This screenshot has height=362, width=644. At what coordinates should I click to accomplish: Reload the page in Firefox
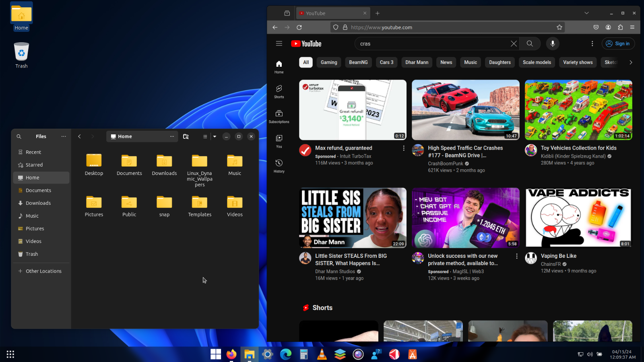coord(299,27)
